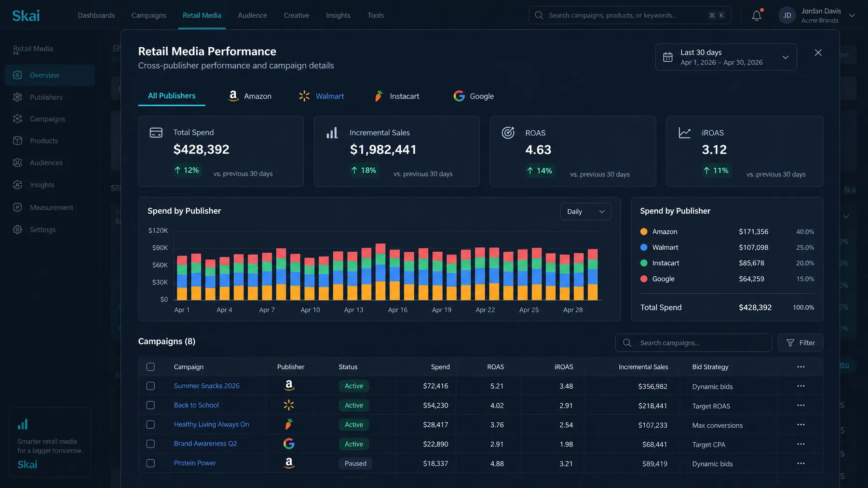The height and width of the screenshot is (488, 868).
Task: Focus the global search campaigns, products, keywords field
Action: [x=630, y=15]
